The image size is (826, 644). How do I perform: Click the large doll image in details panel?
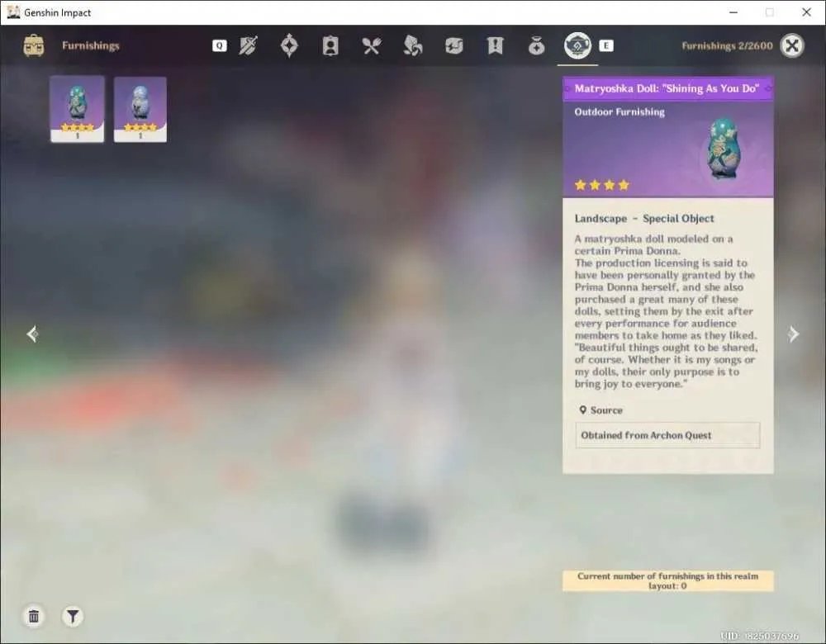tap(724, 149)
